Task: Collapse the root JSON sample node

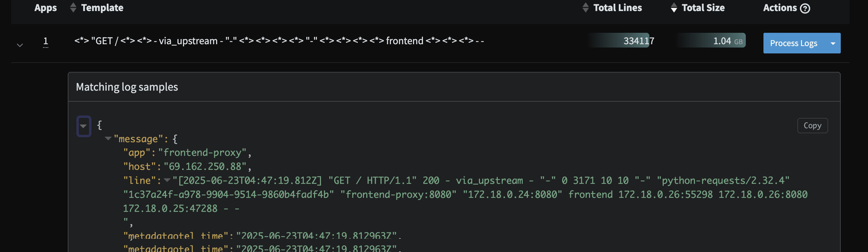Action: tap(84, 126)
